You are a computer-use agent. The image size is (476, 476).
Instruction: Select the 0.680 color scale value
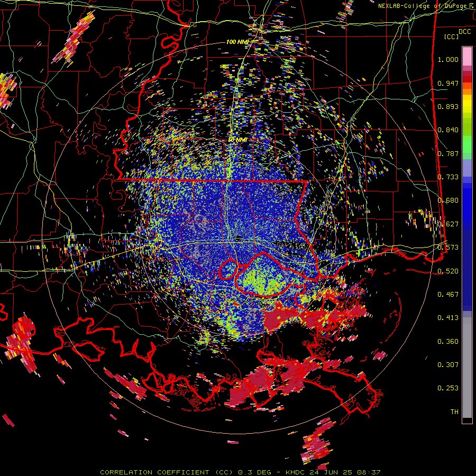[448, 200]
